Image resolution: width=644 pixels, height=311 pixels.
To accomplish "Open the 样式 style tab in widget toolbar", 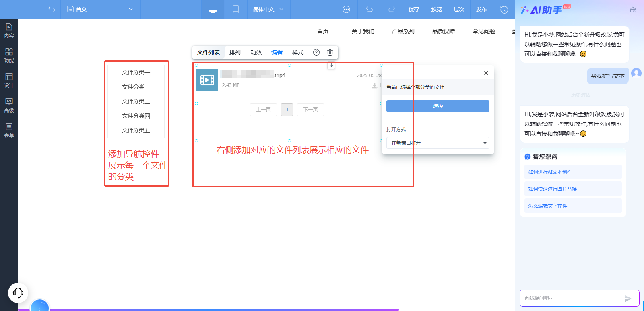I will (x=298, y=52).
